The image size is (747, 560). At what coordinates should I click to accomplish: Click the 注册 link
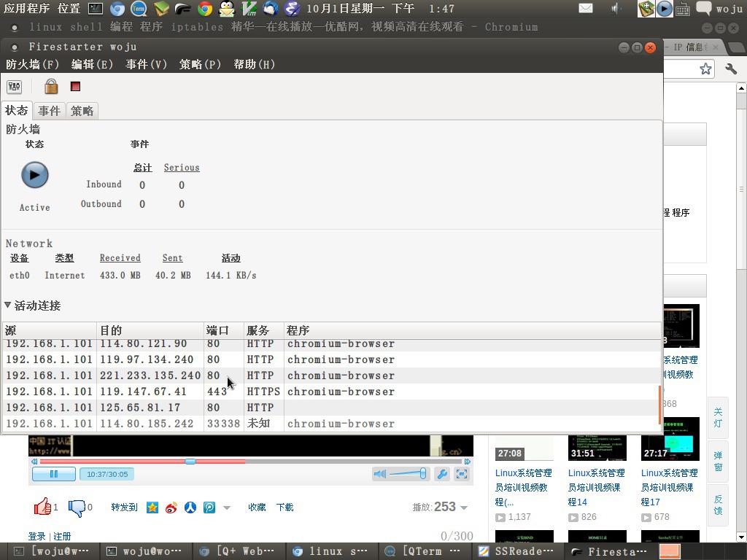62,536
